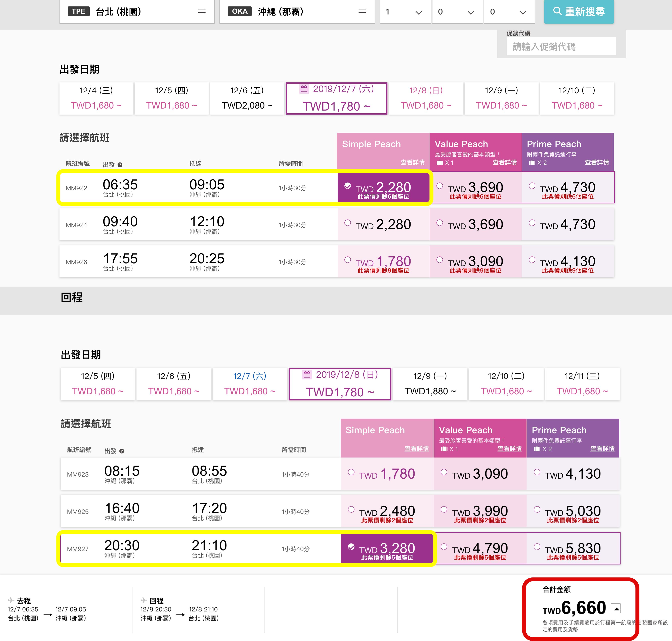Screen dimensions: 672x641
Task: Switch outbound date to 12/8 (日)
Action: 426,98
